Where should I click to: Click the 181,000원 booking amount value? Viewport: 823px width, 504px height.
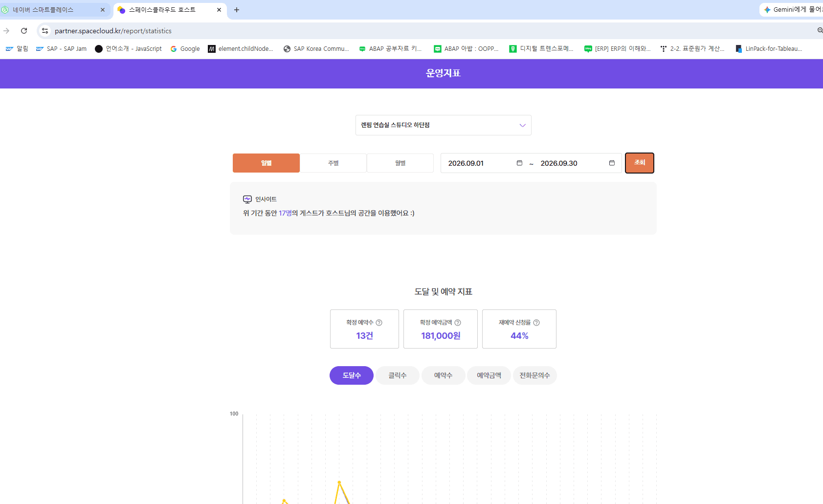pos(441,336)
